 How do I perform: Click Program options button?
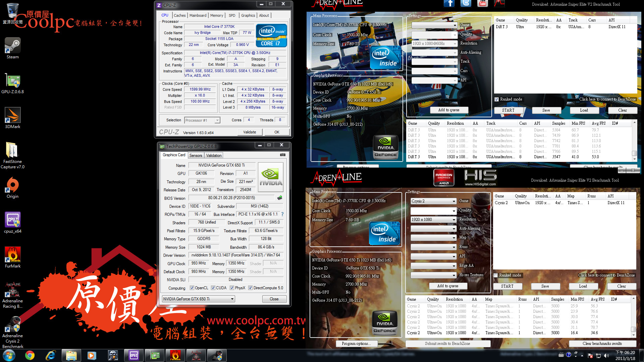pos(356,344)
